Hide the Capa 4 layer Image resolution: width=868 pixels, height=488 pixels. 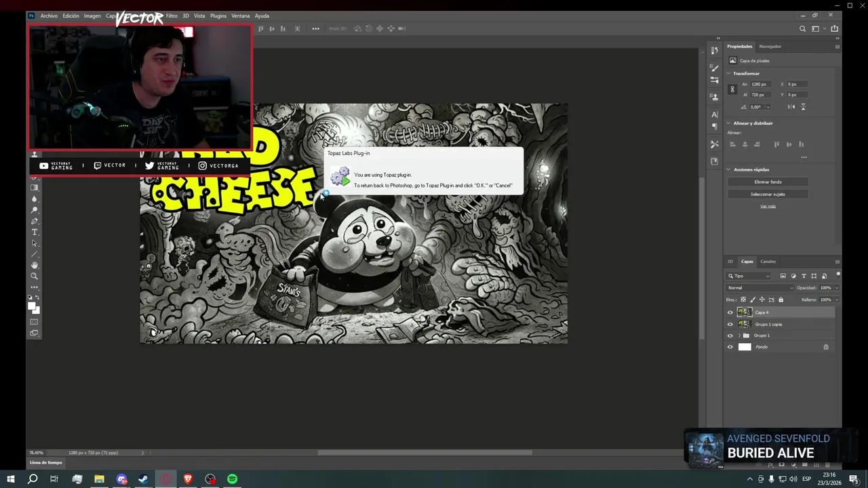pyautogui.click(x=730, y=312)
